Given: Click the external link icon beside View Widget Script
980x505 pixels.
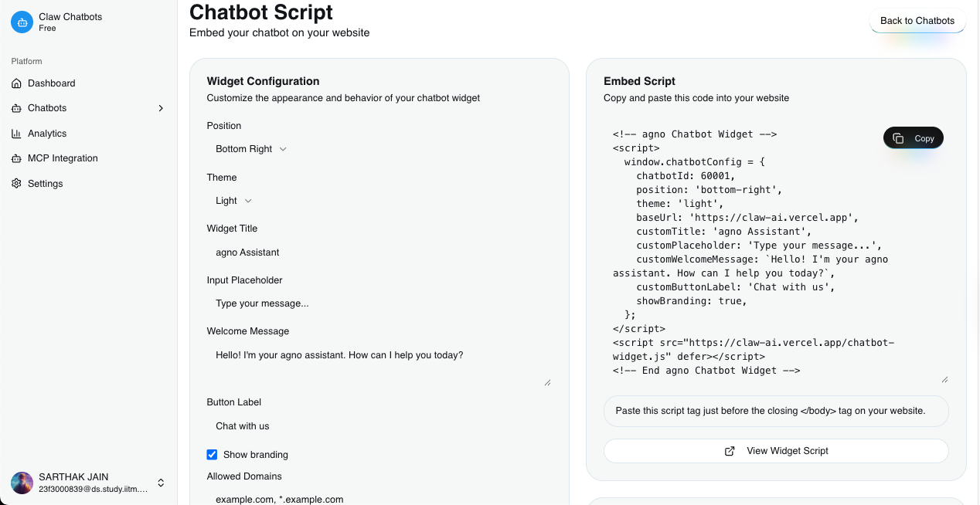Looking at the screenshot, I should (730, 451).
